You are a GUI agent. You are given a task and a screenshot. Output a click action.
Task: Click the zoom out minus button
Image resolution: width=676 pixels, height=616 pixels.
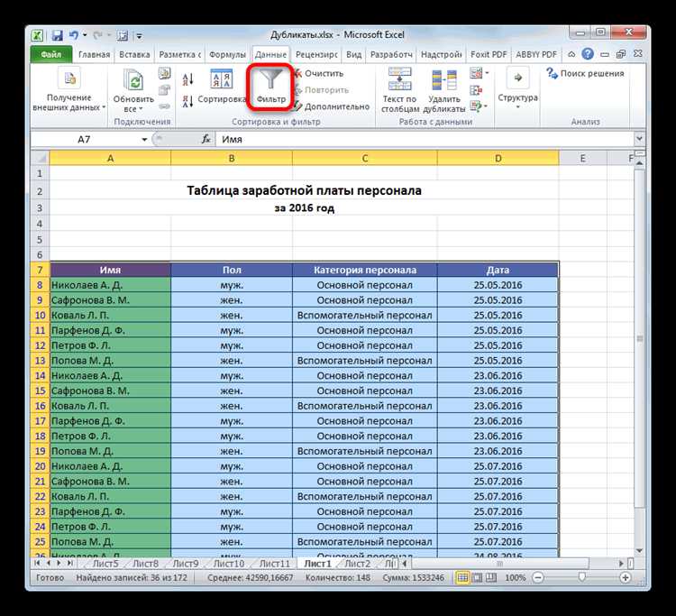point(538,577)
